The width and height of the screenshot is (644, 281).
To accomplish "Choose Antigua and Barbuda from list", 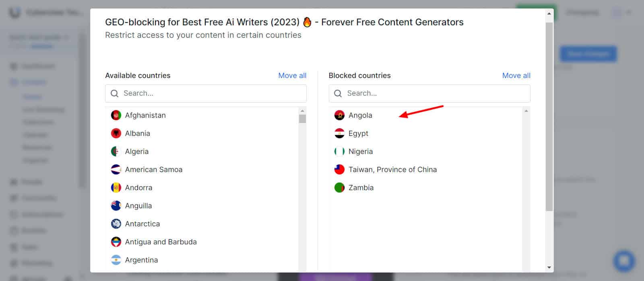I will [x=161, y=242].
